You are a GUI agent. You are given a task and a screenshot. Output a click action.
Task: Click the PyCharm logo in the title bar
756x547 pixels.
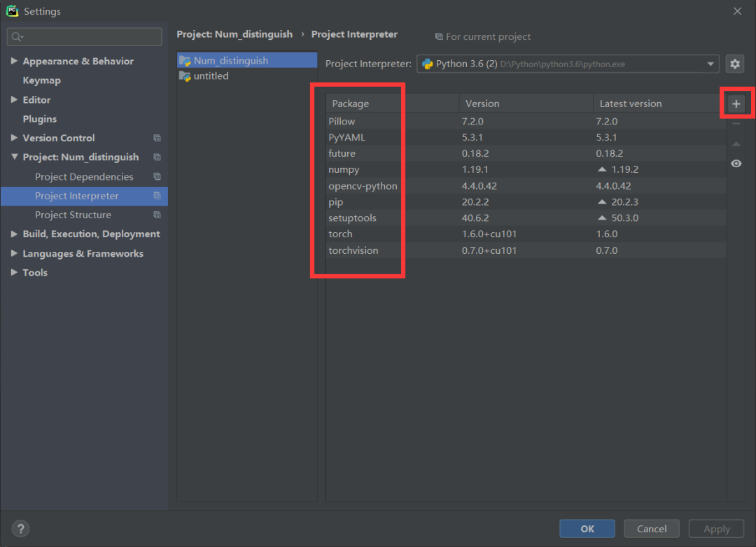pos(12,10)
